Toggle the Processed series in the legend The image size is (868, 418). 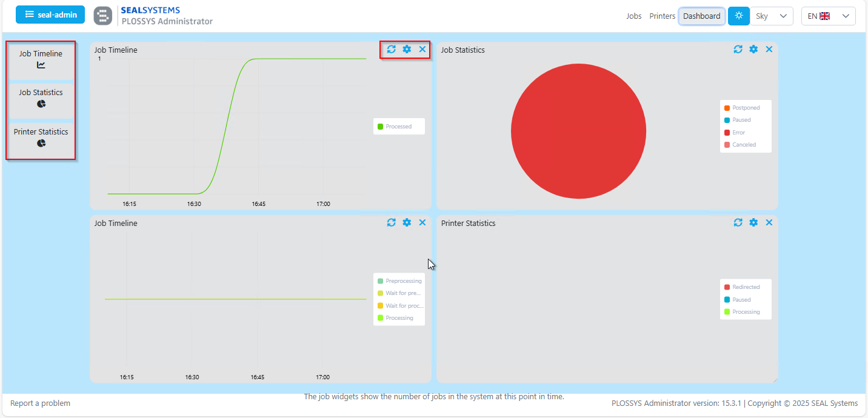click(x=398, y=127)
